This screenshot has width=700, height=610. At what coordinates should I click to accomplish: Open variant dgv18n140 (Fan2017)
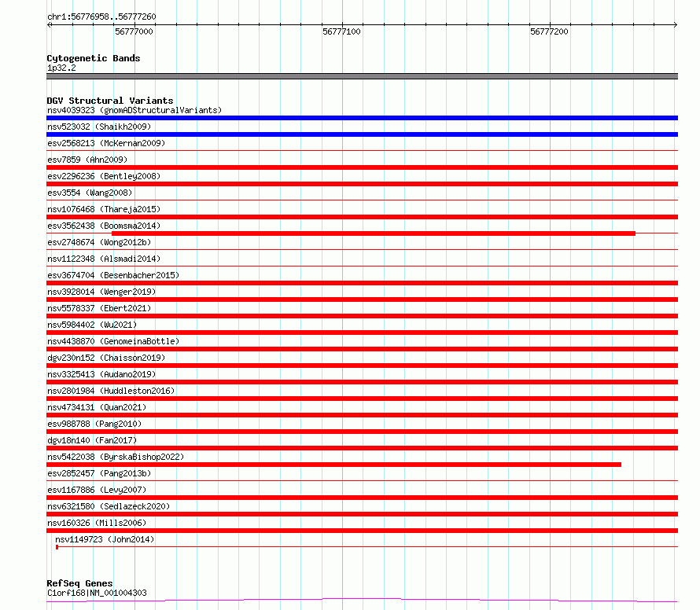click(92, 440)
